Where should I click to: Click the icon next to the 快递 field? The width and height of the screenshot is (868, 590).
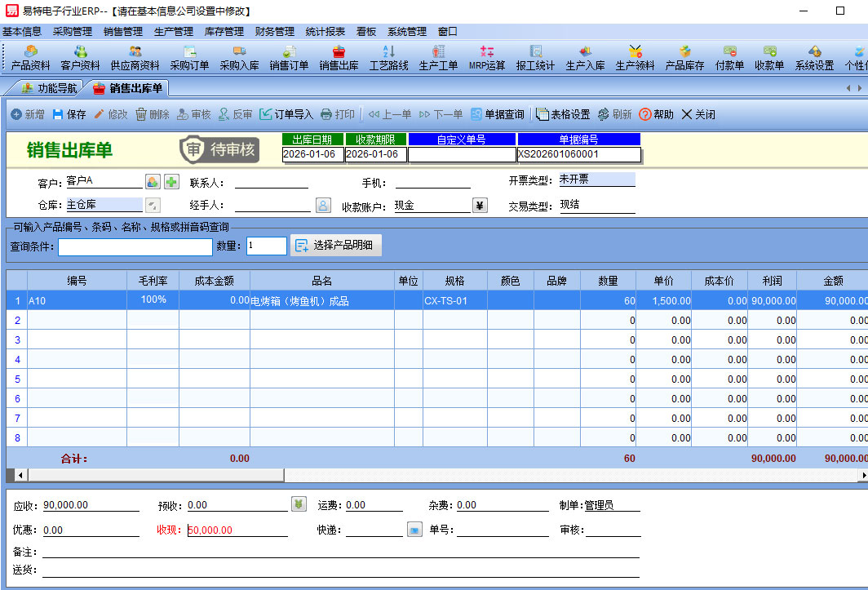pos(414,529)
